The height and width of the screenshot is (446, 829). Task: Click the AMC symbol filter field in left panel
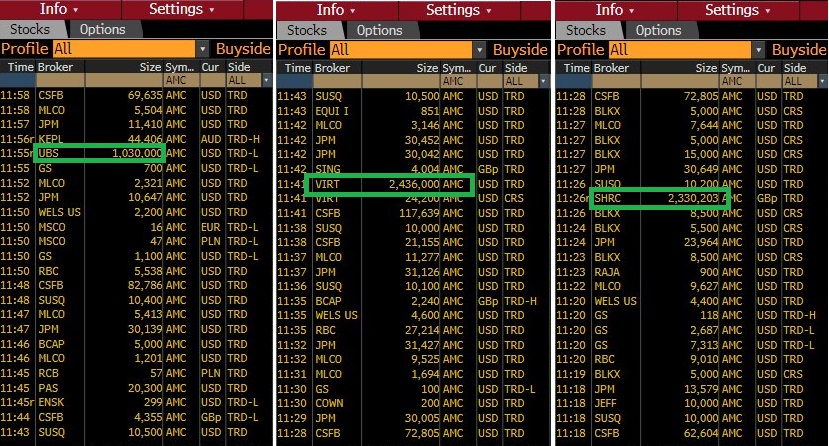[180, 80]
